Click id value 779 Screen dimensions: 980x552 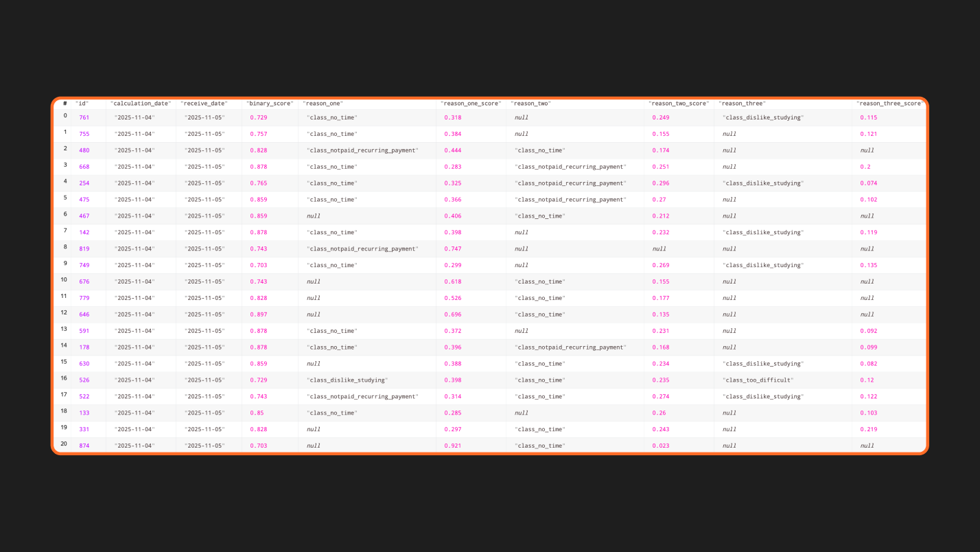click(x=84, y=299)
